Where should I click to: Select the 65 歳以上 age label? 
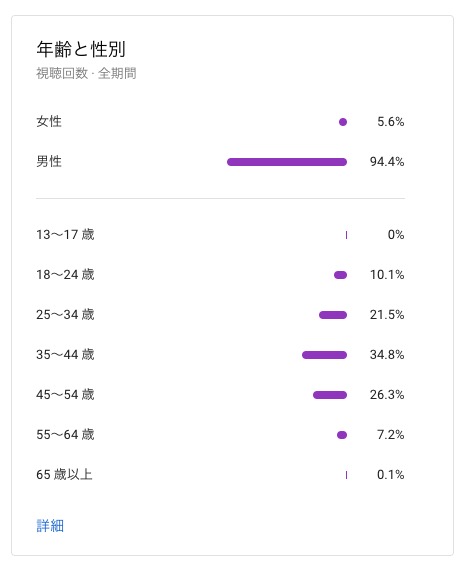click(64, 474)
